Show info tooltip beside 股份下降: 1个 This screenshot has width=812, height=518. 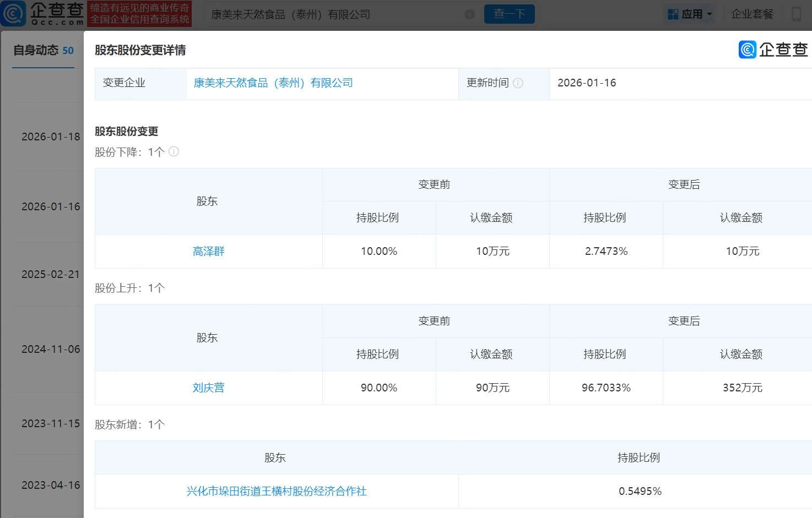pos(174,151)
